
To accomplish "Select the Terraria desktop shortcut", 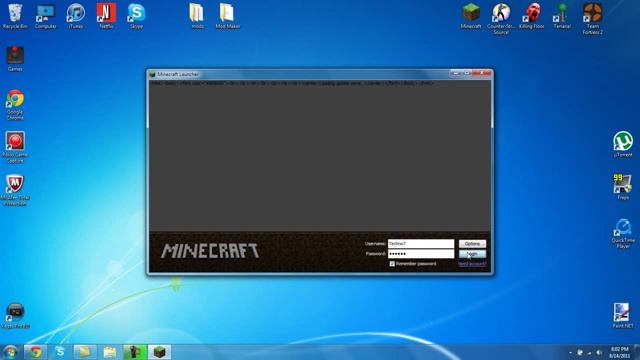I will tap(562, 16).
